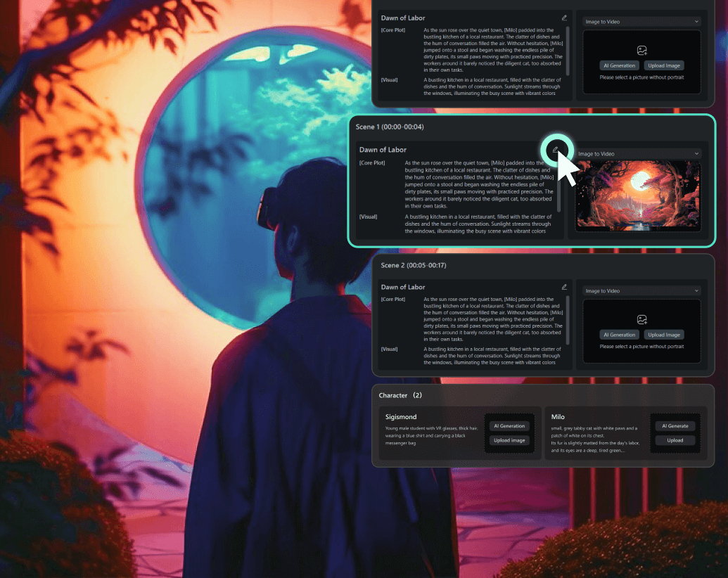The image size is (728, 578).
Task: Click "Dawn of Labor" title in topmost card
Action: coord(403,18)
